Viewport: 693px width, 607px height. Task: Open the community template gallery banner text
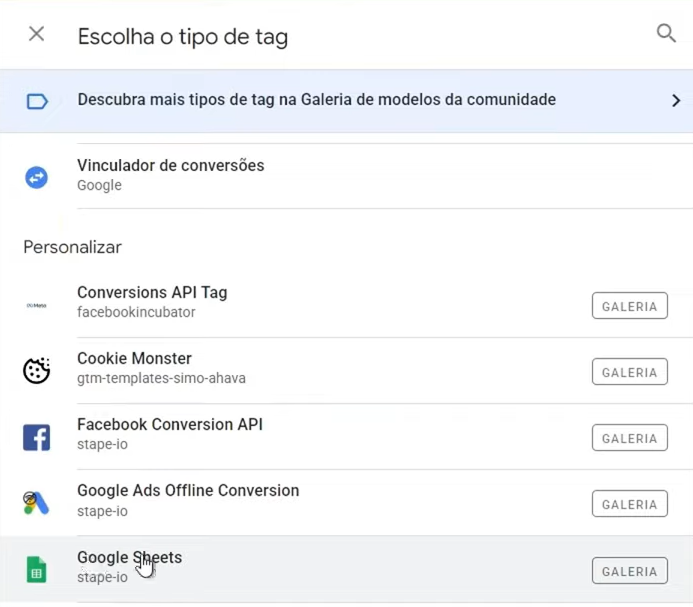pos(316,100)
